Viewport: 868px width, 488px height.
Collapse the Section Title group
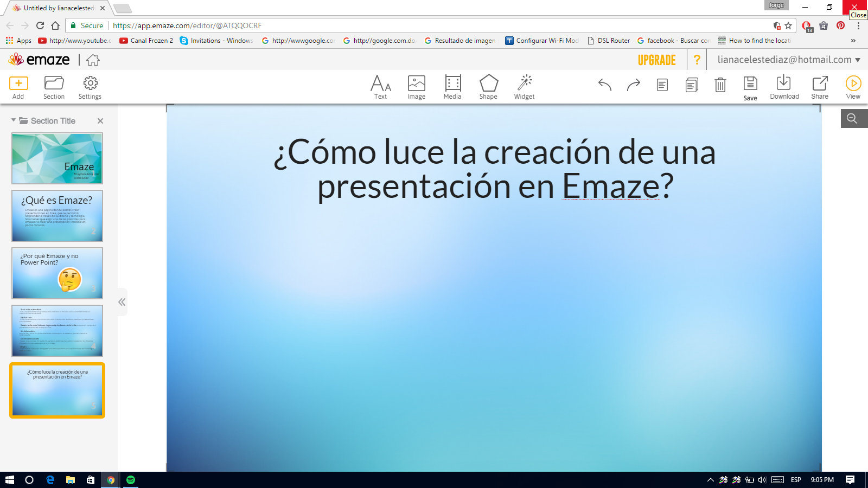(x=14, y=120)
